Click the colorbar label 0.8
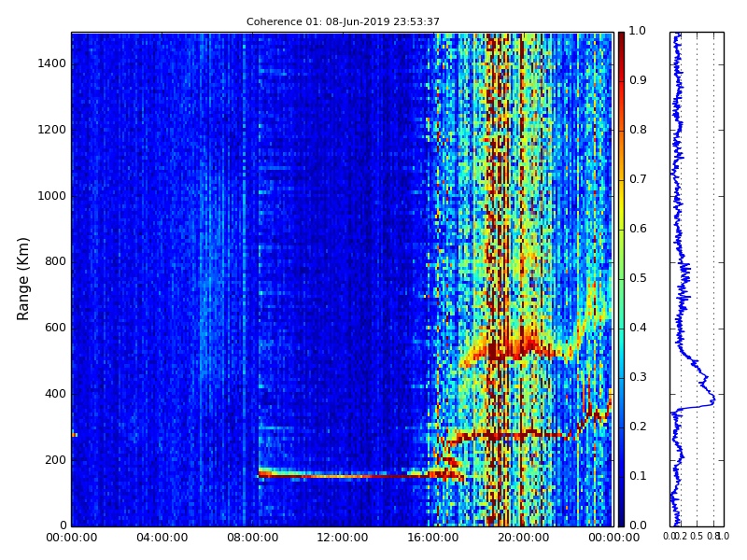 click(638, 130)
